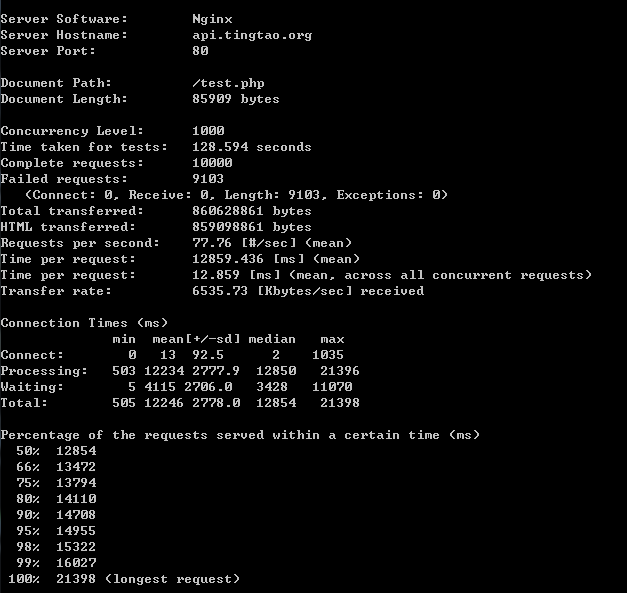This screenshot has height=593, width=627.
Task: Click the Waiting median value 3428
Action: coord(272,387)
